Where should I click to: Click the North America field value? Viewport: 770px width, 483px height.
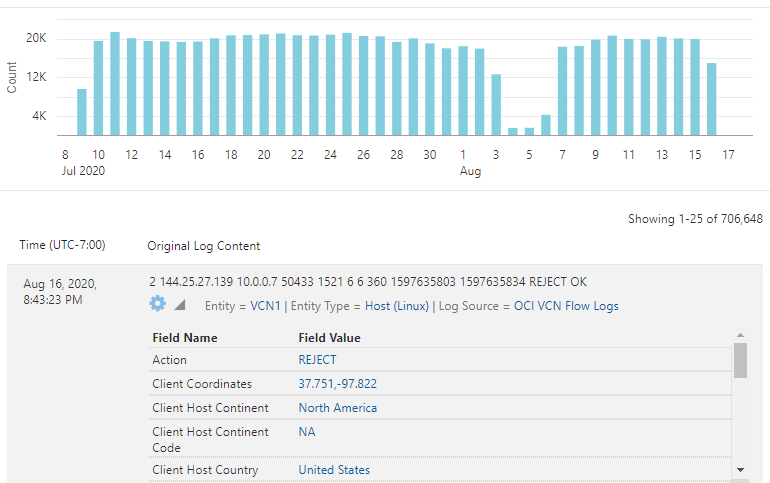click(x=337, y=408)
